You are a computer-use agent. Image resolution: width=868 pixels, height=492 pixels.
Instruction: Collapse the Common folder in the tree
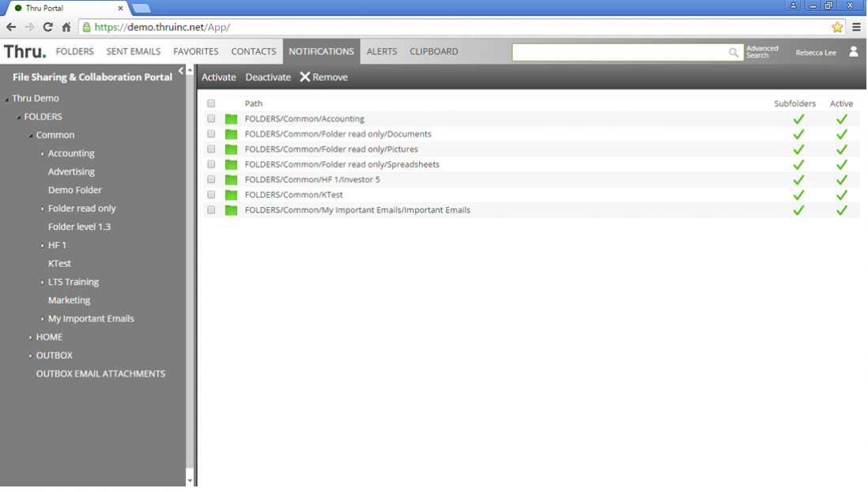[x=31, y=136]
